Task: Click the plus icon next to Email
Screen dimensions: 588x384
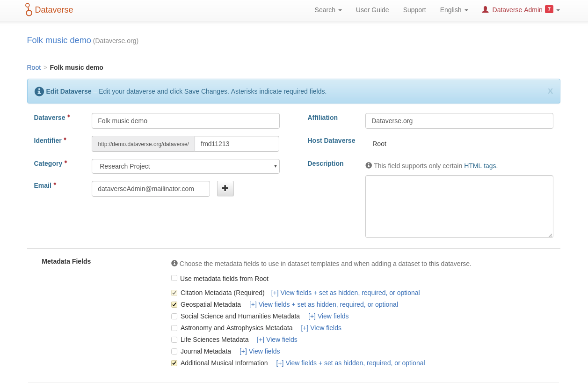Action: point(225,188)
